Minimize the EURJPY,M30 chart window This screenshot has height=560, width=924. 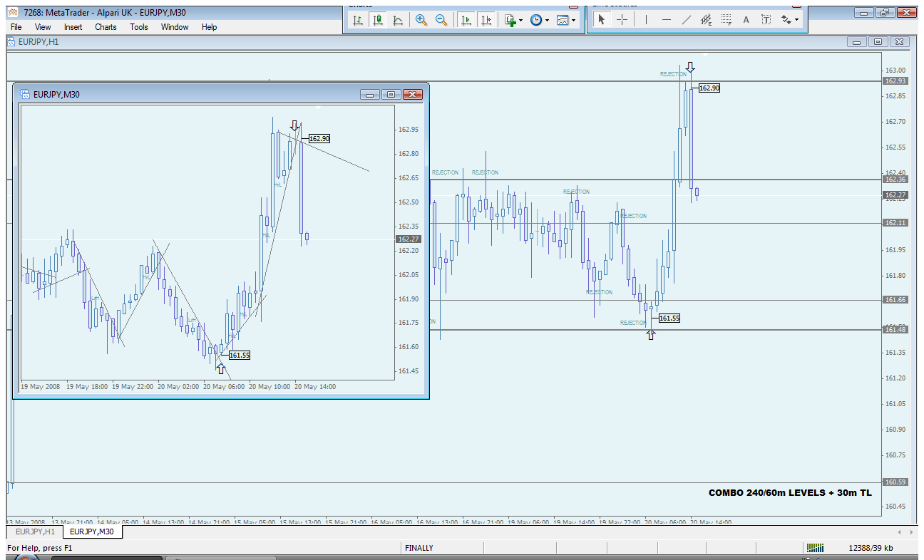[369, 94]
